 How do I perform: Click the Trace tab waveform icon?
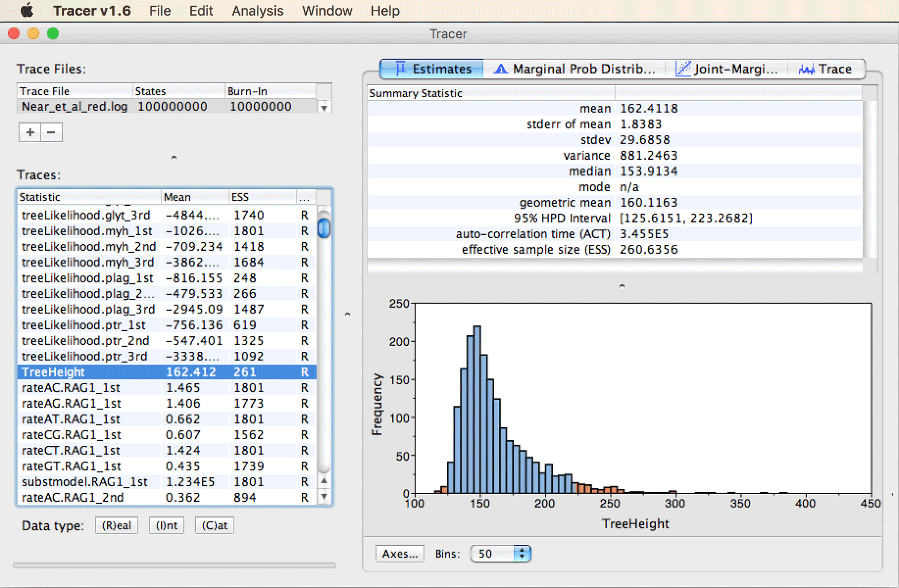tap(807, 69)
